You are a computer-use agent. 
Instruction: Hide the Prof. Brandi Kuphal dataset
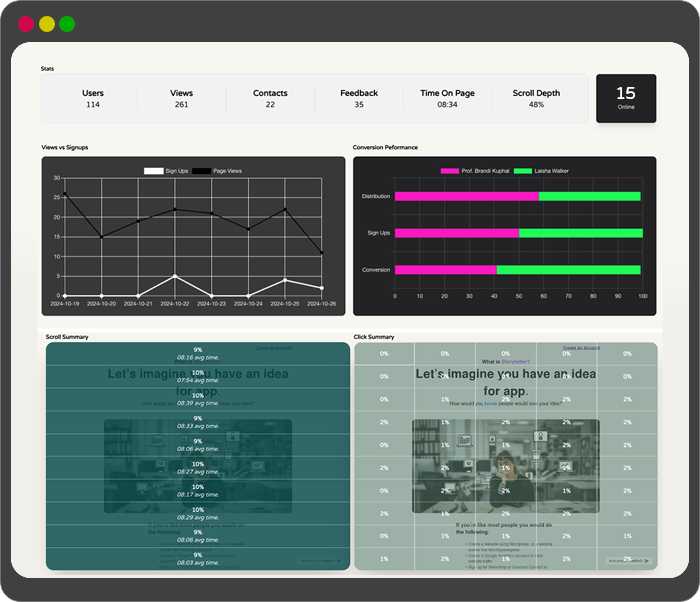[478, 171]
